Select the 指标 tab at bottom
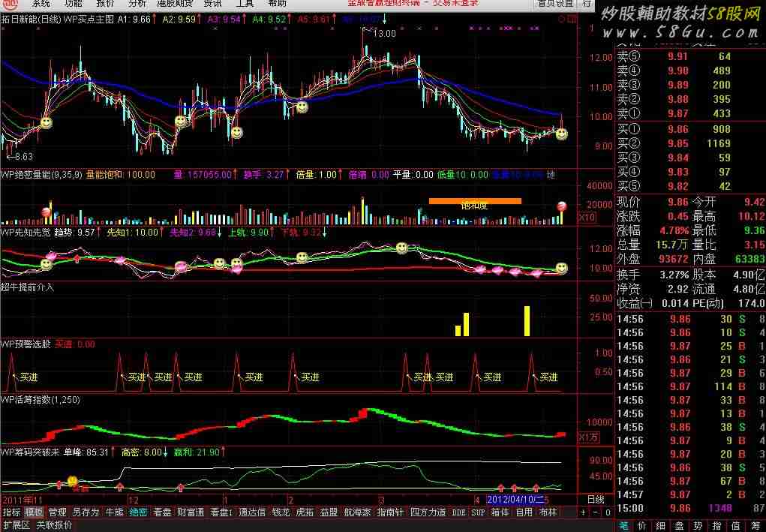 point(12,512)
